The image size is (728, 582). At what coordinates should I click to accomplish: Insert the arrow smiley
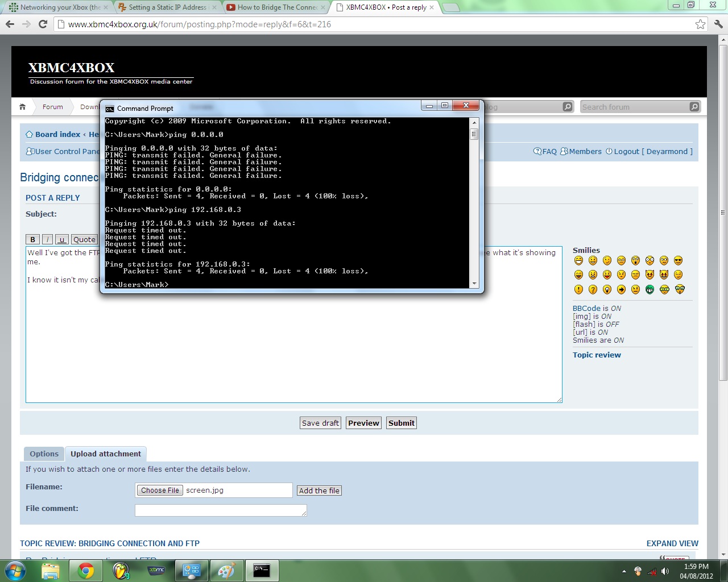pos(621,289)
